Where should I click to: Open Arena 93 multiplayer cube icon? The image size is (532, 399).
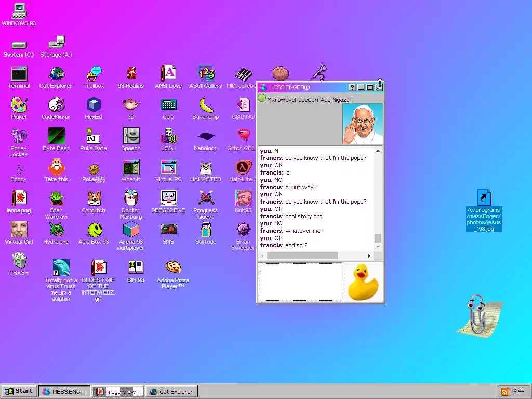tap(131, 229)
